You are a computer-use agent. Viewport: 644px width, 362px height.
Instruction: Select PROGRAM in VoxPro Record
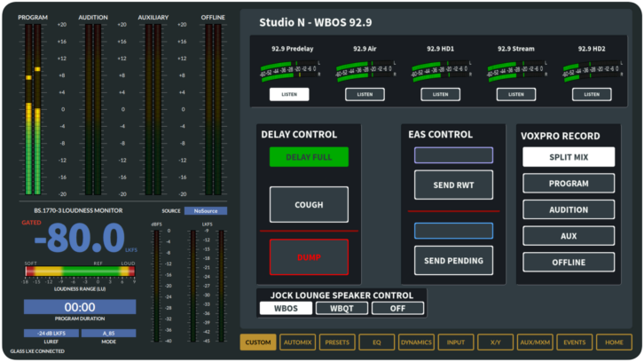coord(569,184)
